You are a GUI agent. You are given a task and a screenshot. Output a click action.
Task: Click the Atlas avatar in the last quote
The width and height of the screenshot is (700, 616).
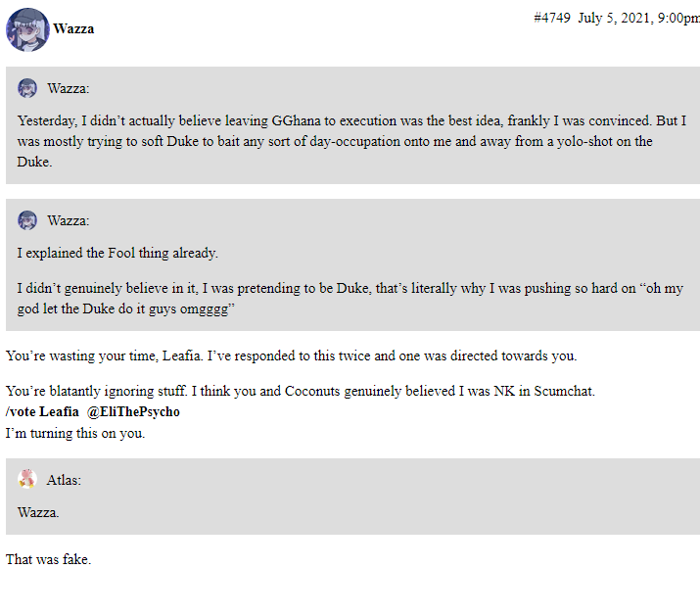(x=27, y=479)
